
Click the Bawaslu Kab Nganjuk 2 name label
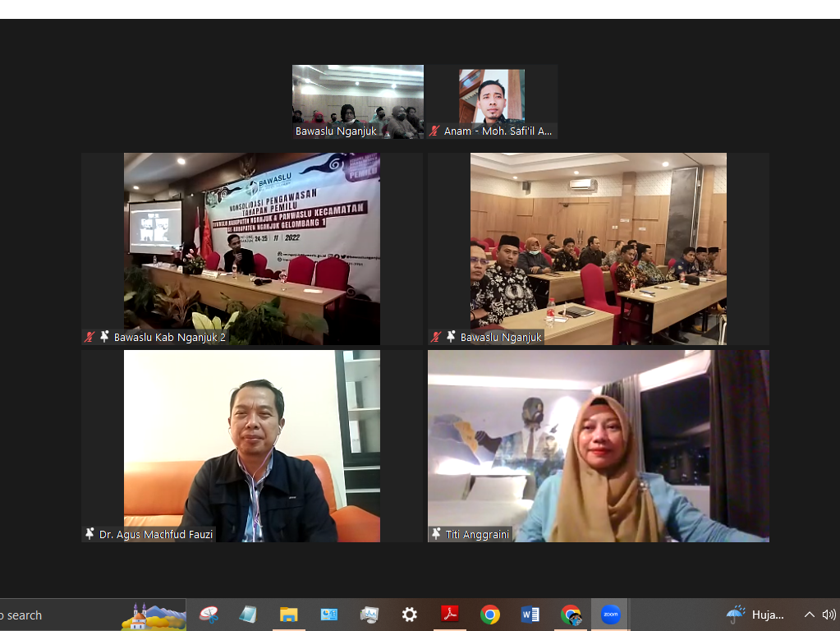[169, 337]
